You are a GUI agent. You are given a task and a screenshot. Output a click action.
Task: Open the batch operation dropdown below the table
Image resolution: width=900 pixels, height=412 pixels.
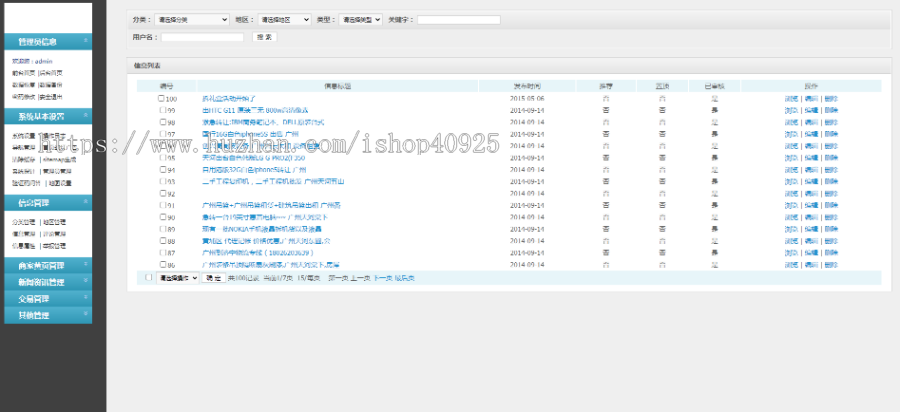[x=177, y=278]
